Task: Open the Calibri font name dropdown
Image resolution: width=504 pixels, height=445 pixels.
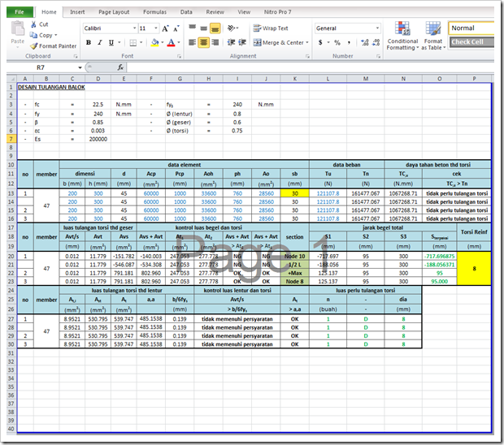Action: pos(135,28)
